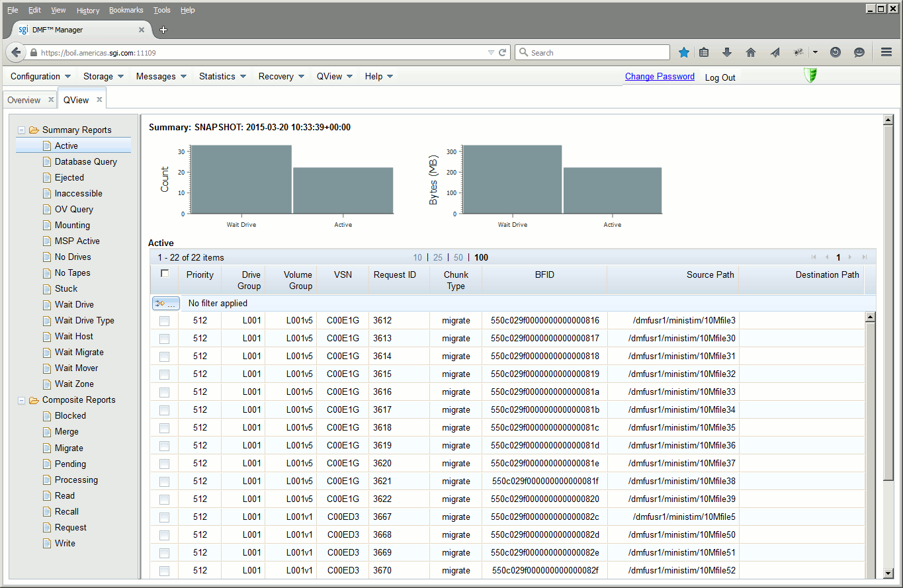Open the Recovery dropdown menu
Screen dimensions: 903x588
(281, 76)
